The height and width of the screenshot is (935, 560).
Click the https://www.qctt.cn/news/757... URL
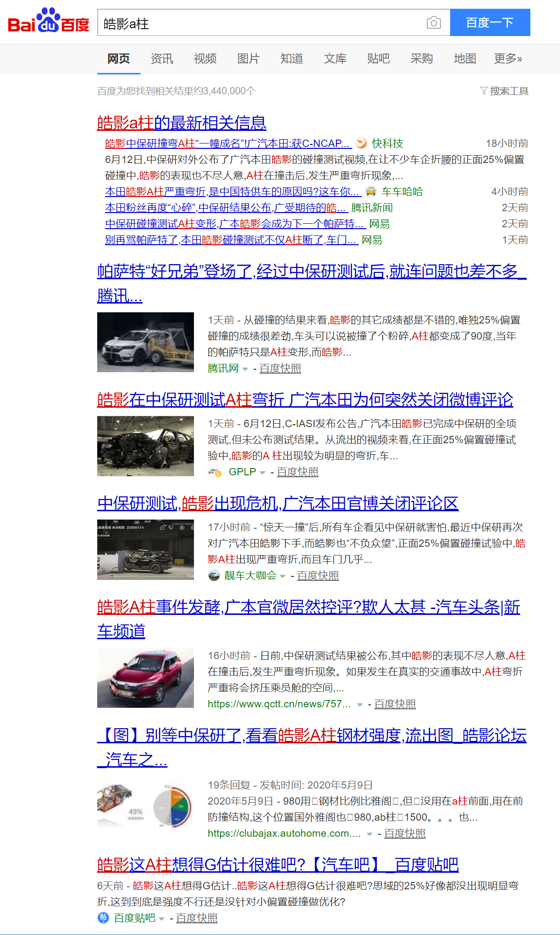pyautogui.click(x=279, y=704)
